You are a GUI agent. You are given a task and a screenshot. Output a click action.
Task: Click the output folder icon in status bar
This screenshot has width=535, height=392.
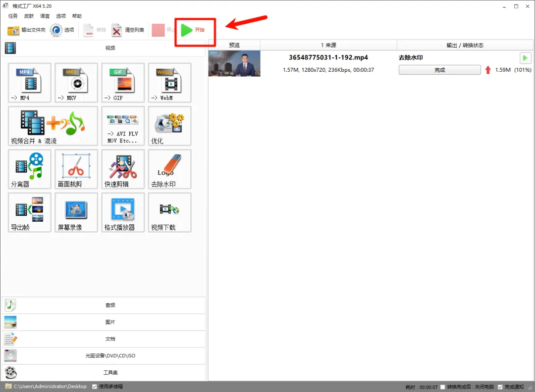8,386
